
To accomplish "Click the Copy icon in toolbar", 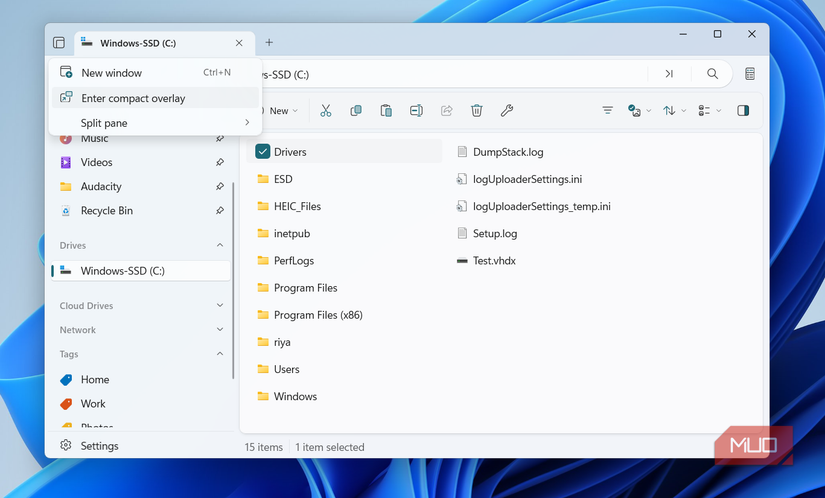I will click(356, 111).
